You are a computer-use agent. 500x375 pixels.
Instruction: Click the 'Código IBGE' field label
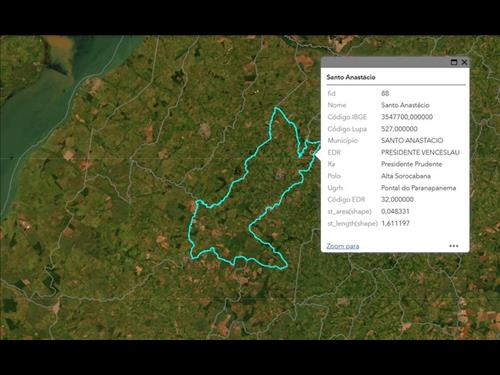347,117
